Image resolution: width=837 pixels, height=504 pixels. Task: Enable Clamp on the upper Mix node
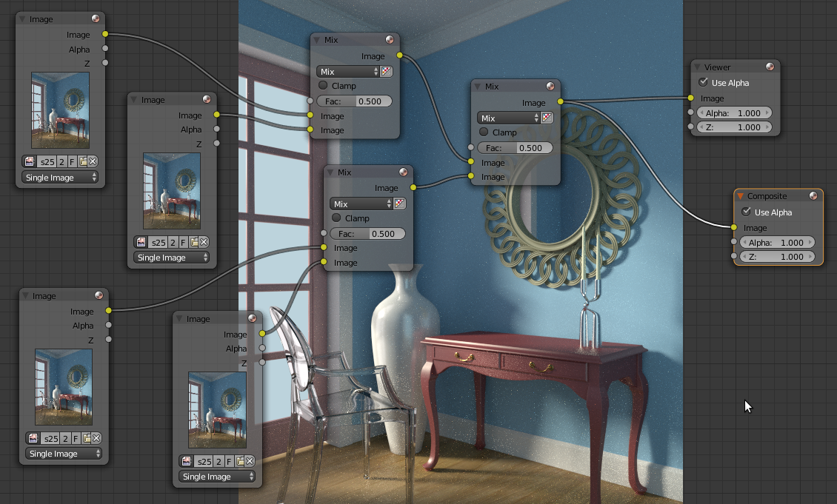(323, 85)
